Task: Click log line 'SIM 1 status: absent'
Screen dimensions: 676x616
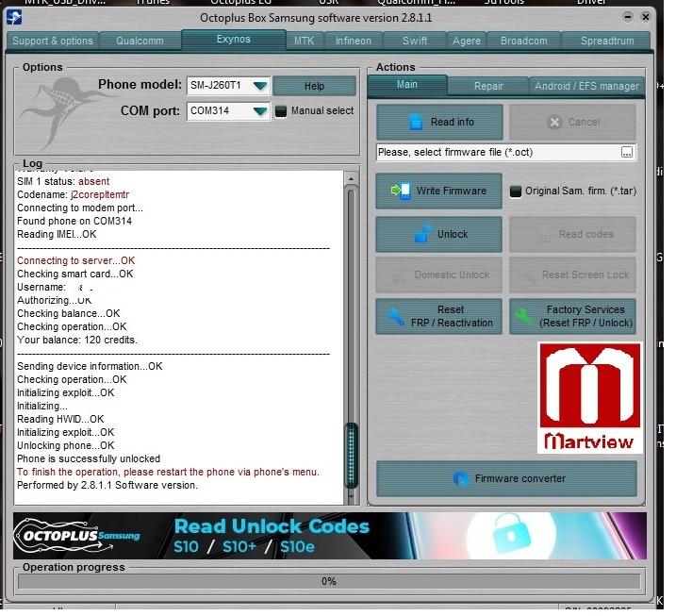Action: point(64,182)
